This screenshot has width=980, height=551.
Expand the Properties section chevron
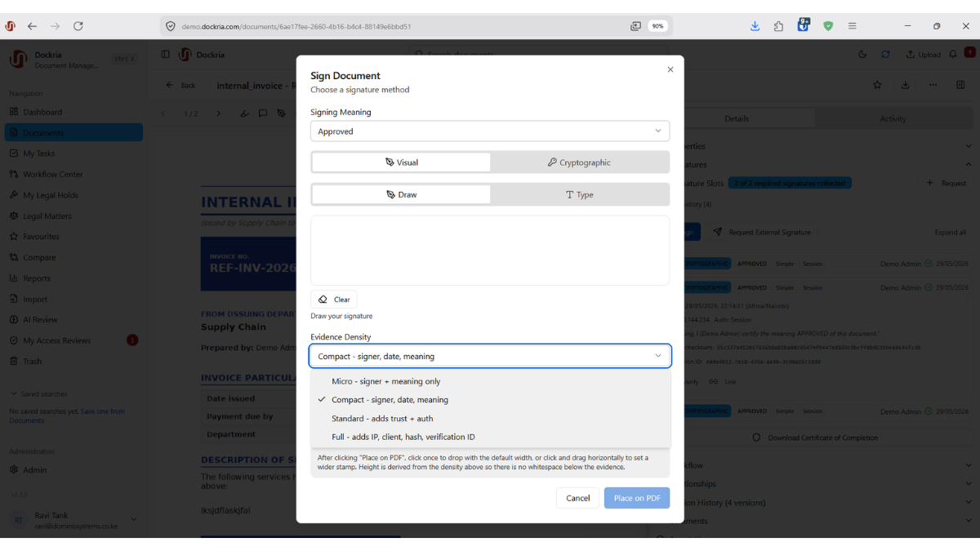click(x=969, y=146)
